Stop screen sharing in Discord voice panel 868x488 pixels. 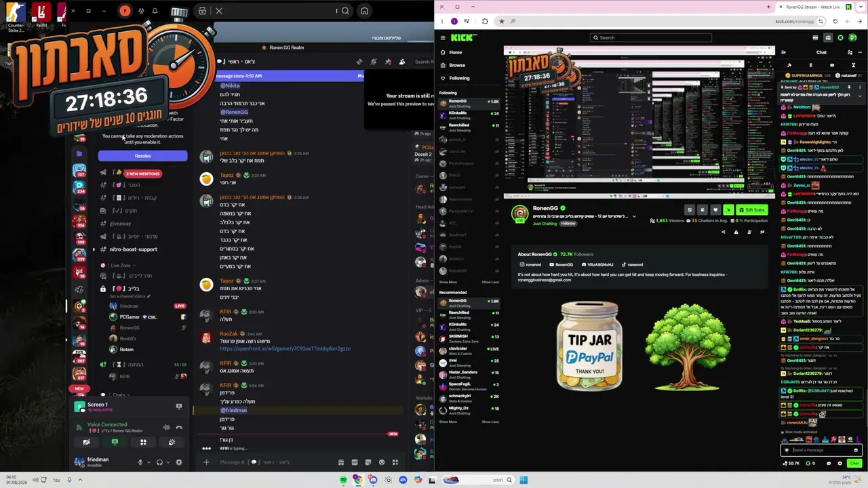click(115, 442)
